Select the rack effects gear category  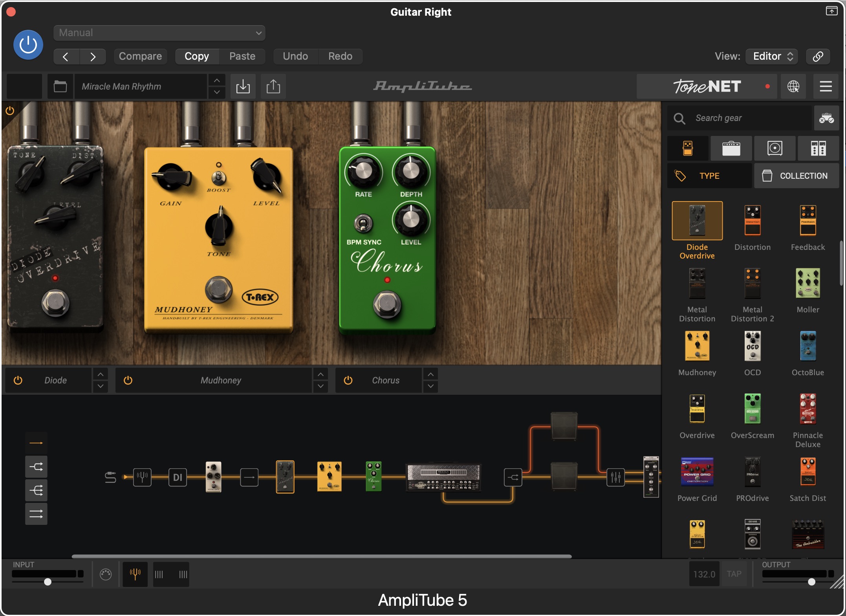click(x=819, y=148)
